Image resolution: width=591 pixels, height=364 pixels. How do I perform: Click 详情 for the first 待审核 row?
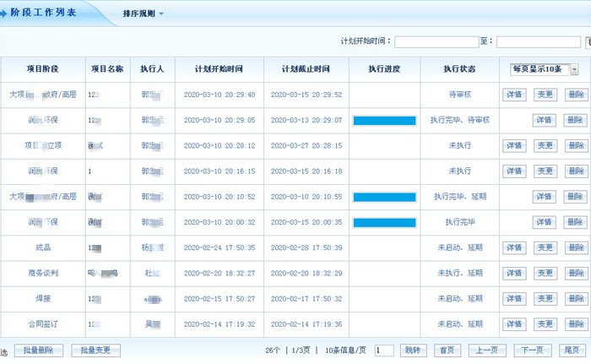click(x=514, y=95)
